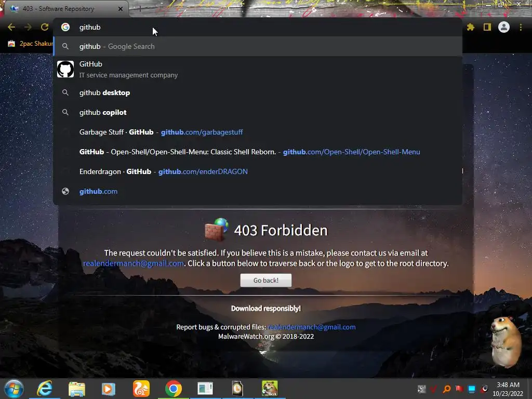Click the hamster desktop buddy
532x399 pixels.
pyautogui.click(x=506, y=342)
